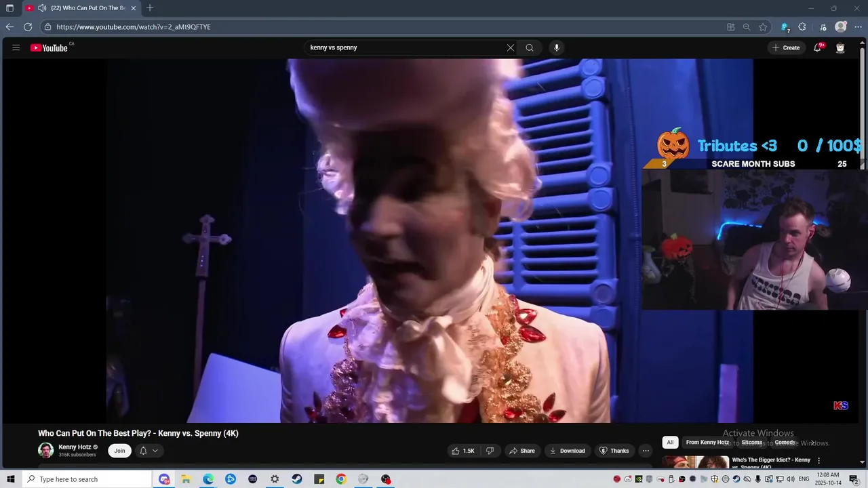Send a Thanks to the creator
This screenshot has width=868, height=488.
pos(614,451)
